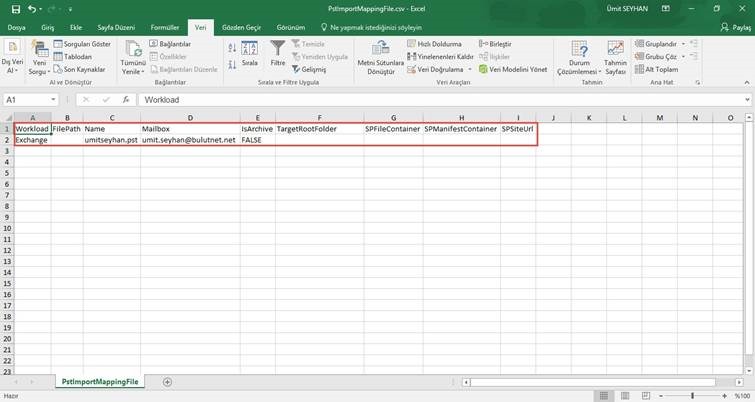Click the zoom in plus button
This screenshot has width=755, height=402.
pos(725,396)
